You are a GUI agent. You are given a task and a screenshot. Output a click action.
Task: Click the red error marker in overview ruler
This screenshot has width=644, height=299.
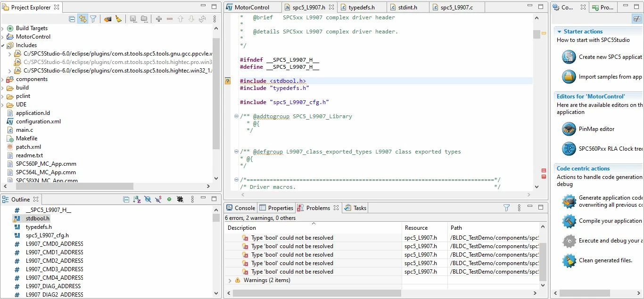click(544, 170)
